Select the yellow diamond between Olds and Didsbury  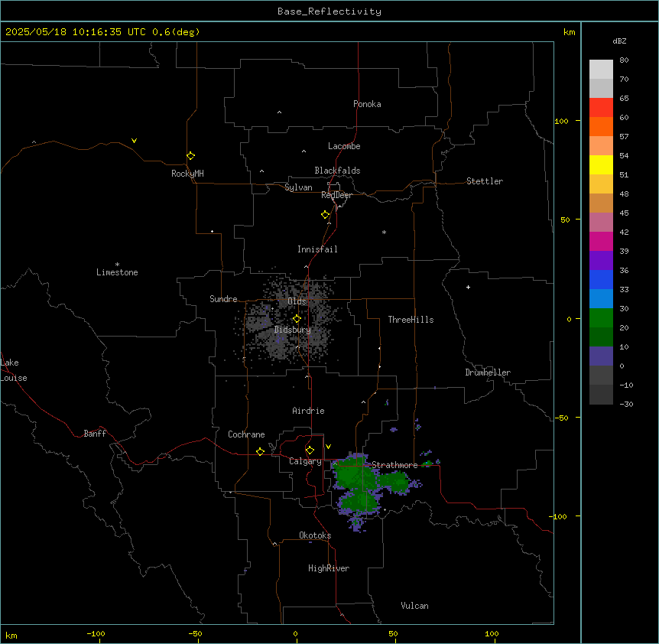[x=297, y=319]
